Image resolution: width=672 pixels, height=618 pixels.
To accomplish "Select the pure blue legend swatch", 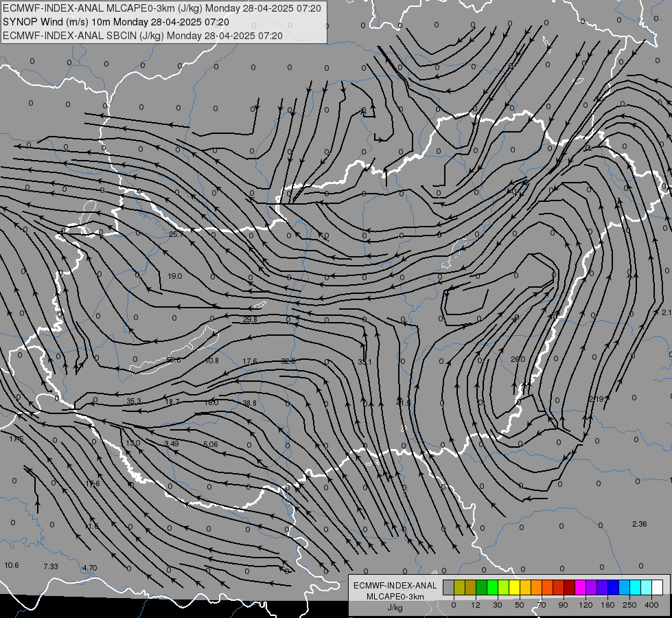I will tap(613, 587).
